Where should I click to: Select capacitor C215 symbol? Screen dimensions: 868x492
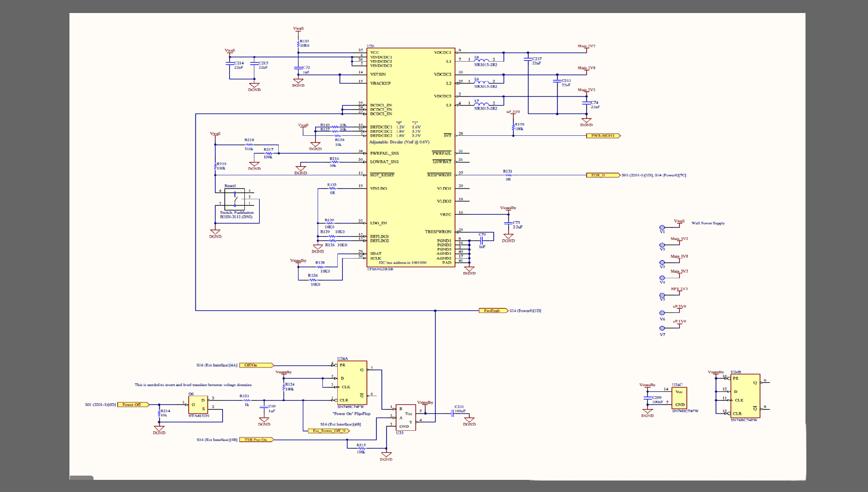(254, 63)
